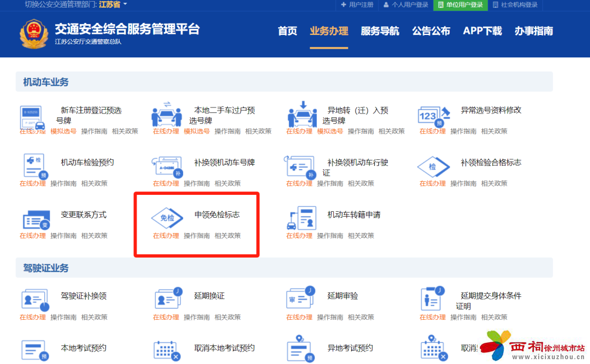This screenshot has width=590, height=364.
Task: Click the 延期换证 license icon
Action: click(168, 298)
